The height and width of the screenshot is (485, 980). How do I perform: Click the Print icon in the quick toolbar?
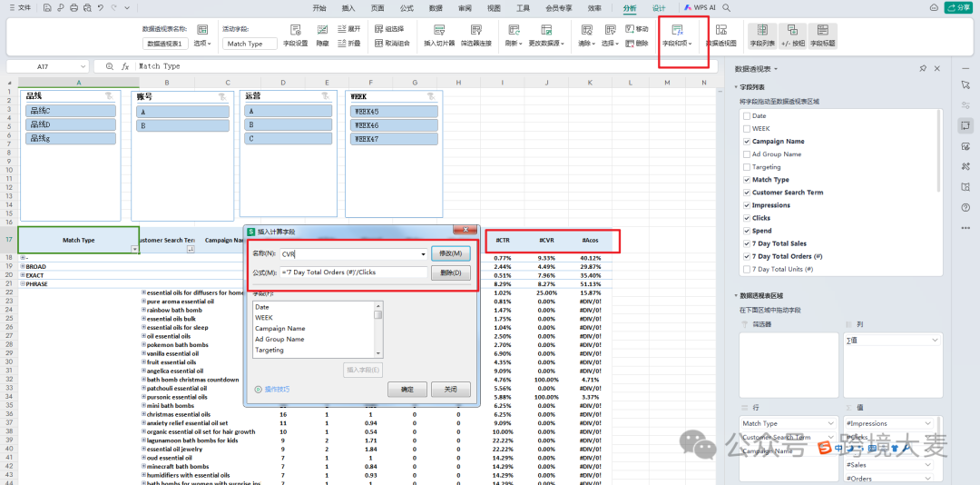click(73, 7)
